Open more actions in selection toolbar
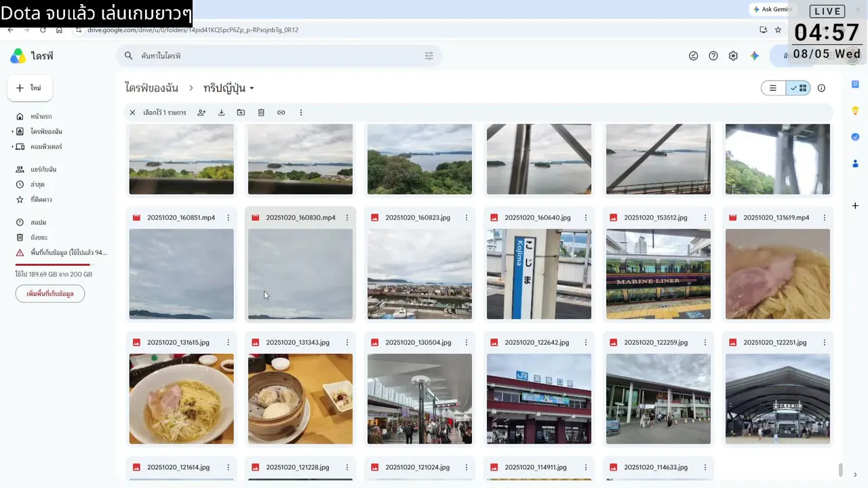This screenshot has height=488, width=868. click(x=301, y=113)
